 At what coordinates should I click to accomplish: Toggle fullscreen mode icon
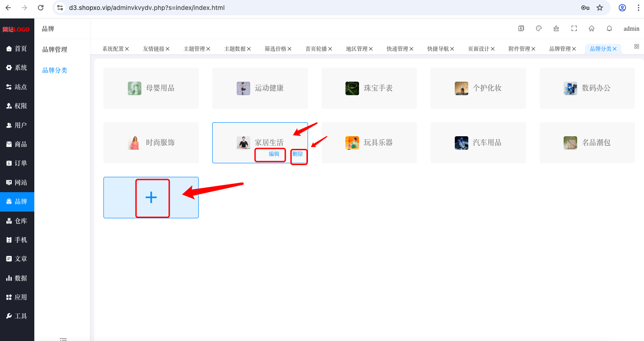574,28
